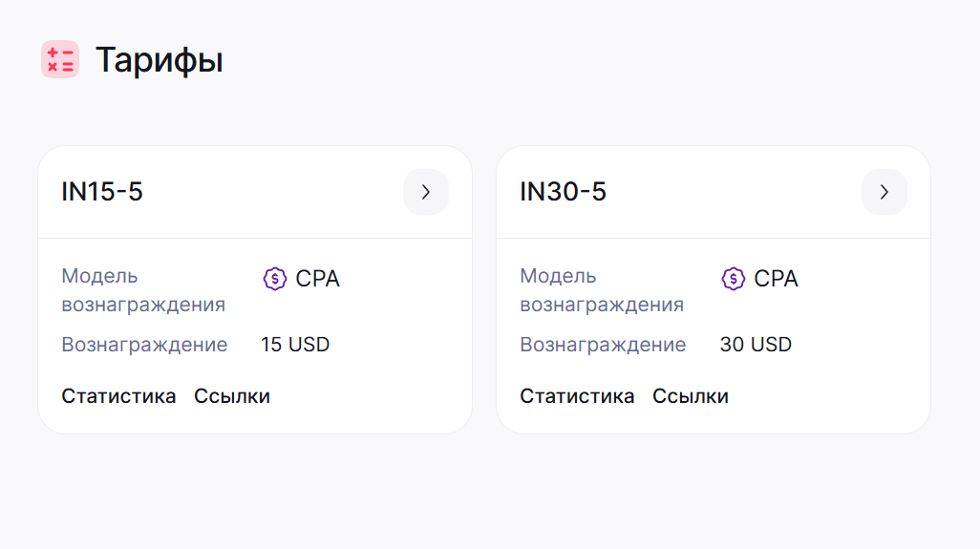Viewport: 980px width, 549px height.
Task: Click the 15 USD reward value
Action: click(295, 344)
